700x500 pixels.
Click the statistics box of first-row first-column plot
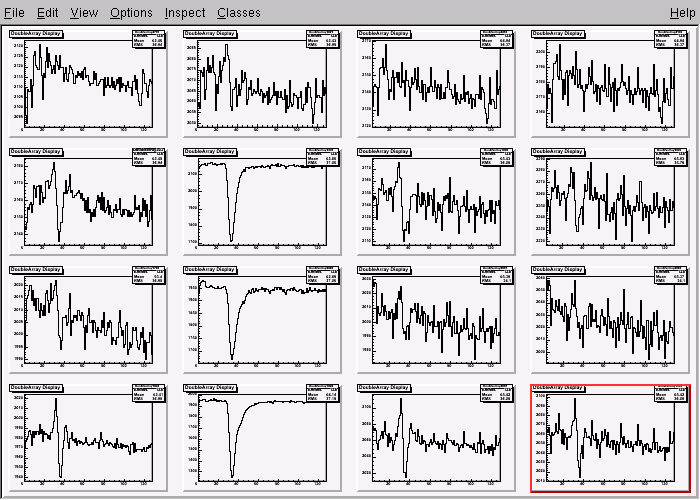(x=149, y=39)
